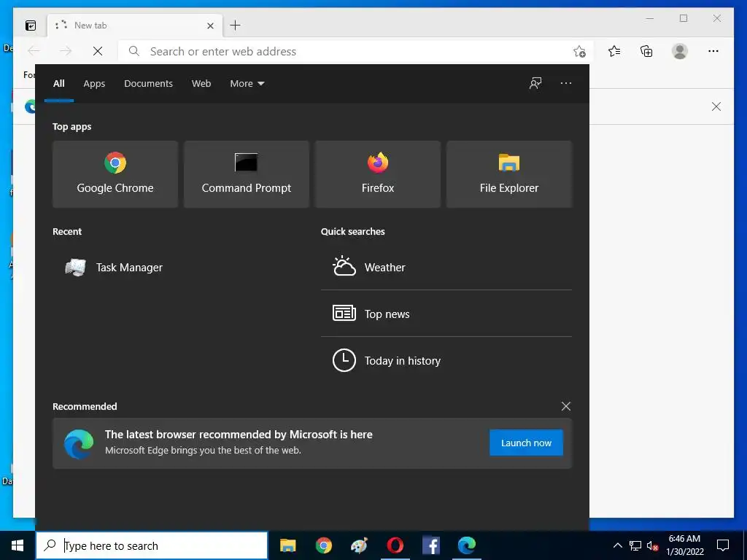747x560 pixels.
Task: Click the Type here to search box
Action: [x=152, y=545]
